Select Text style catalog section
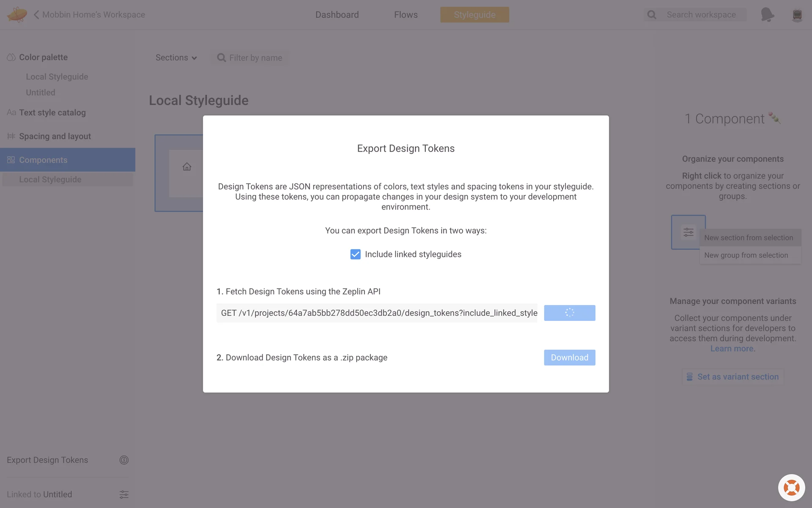The image size is (812, 508). (x=52, y=113)
